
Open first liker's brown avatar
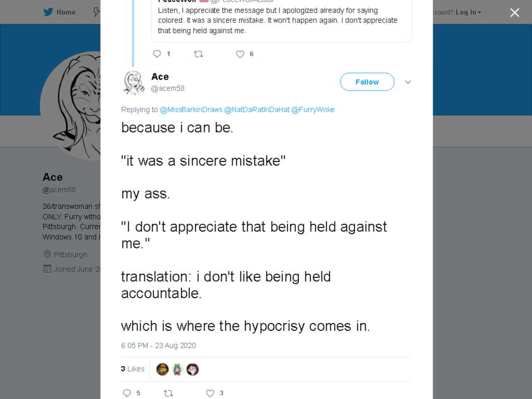coord(163,369)
